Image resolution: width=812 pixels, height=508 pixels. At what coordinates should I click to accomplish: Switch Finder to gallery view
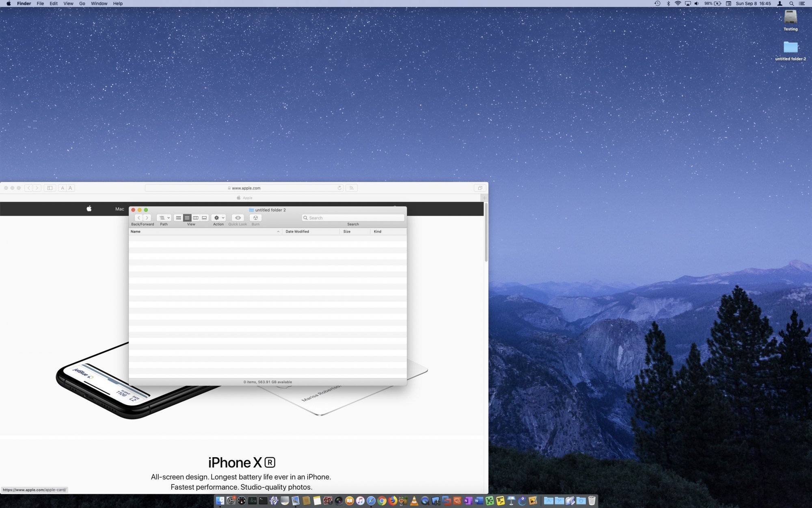point(204,218)
